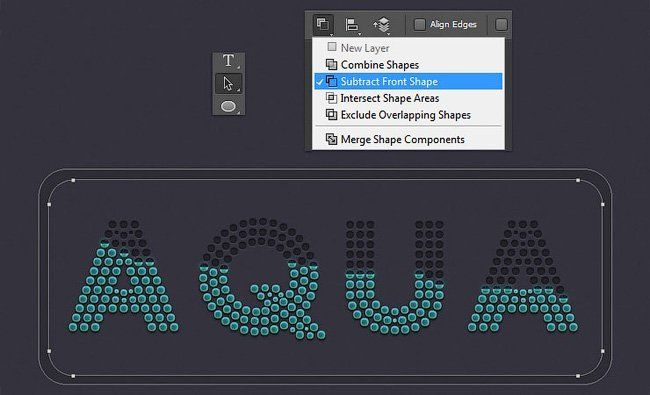Click the letter U in AQUA
This screenshot has height=395, width=650.
(395, 277)
